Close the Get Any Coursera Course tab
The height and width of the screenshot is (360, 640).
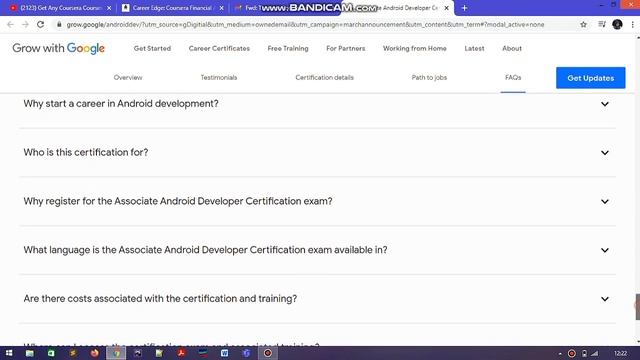click(109, 8)
